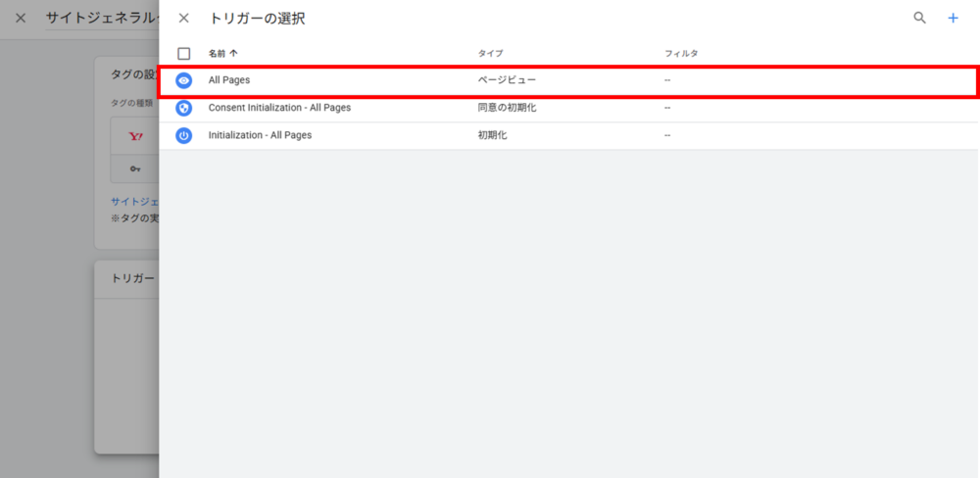
Task: Click the search icon in trigger panel
Action: (x=919, y=18)
